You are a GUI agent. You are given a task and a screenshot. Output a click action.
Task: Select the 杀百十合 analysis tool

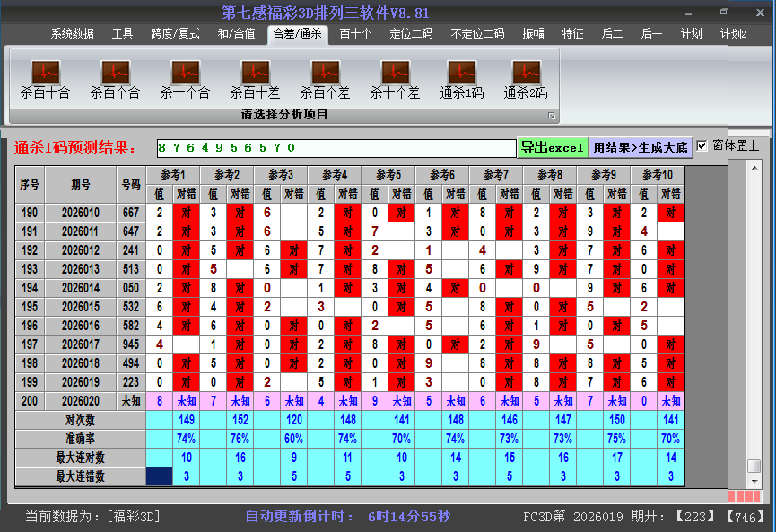coord(43,76)
